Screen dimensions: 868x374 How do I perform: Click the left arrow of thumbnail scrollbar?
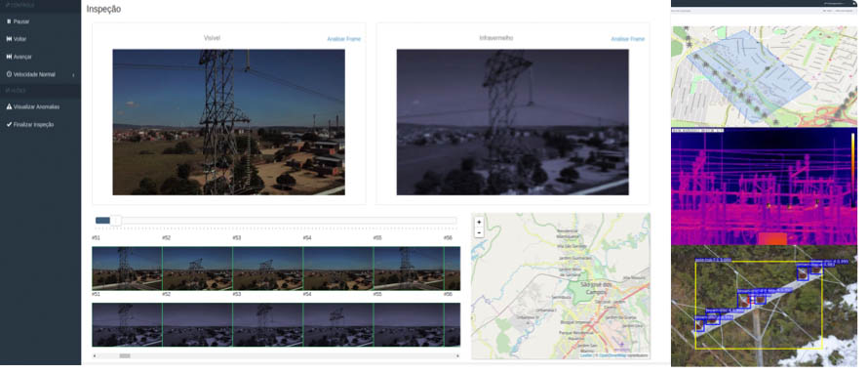coord(94,355)
